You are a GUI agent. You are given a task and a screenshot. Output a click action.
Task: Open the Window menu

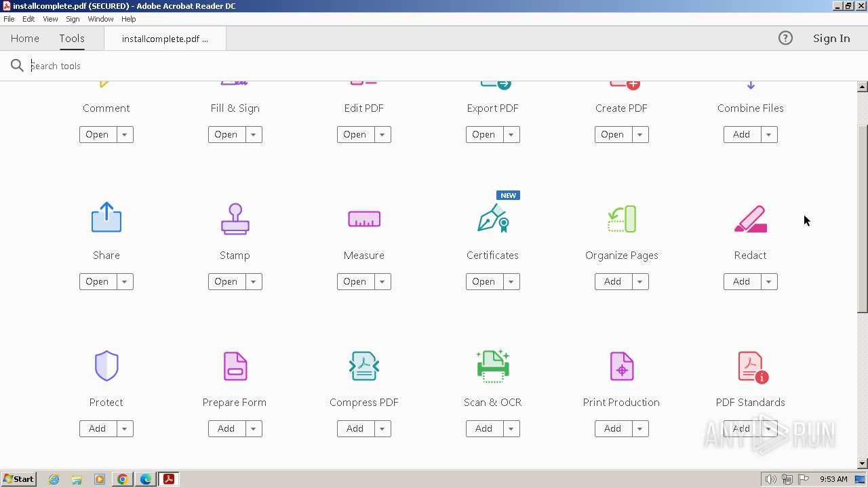click(x=100, y=19)
